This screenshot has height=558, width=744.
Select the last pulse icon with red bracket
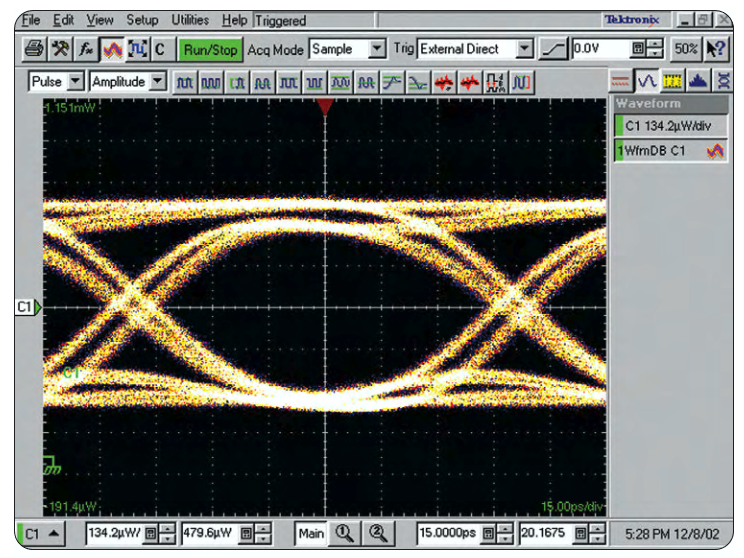521,83
